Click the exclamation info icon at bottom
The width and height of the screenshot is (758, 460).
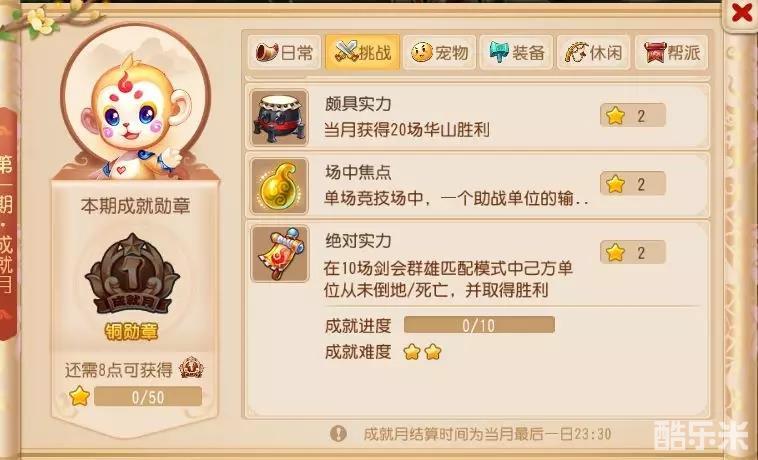point(338,433)
